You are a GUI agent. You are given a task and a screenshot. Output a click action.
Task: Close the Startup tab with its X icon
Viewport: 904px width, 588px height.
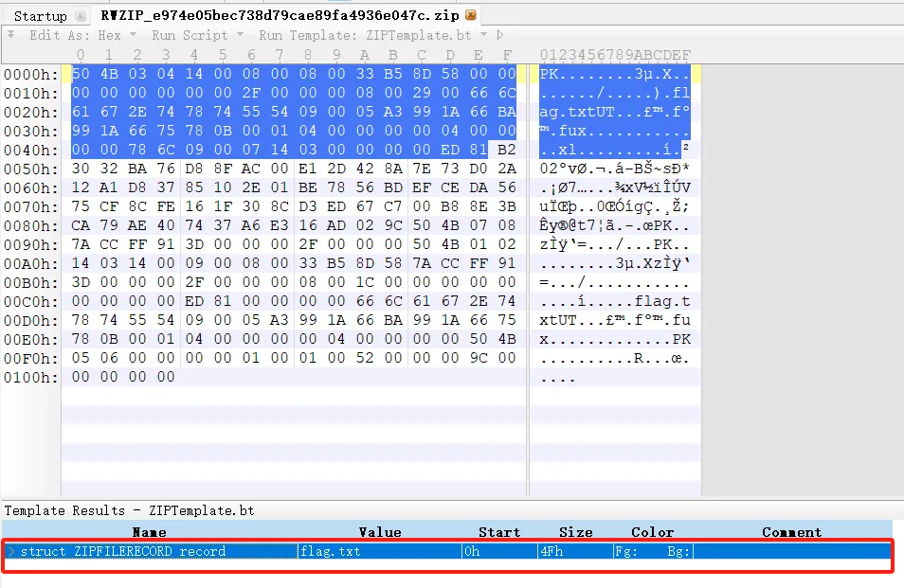81,16
